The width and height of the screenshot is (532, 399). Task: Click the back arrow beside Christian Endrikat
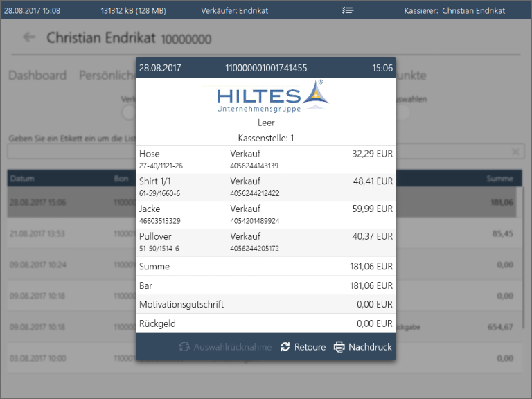pos(28,37)
